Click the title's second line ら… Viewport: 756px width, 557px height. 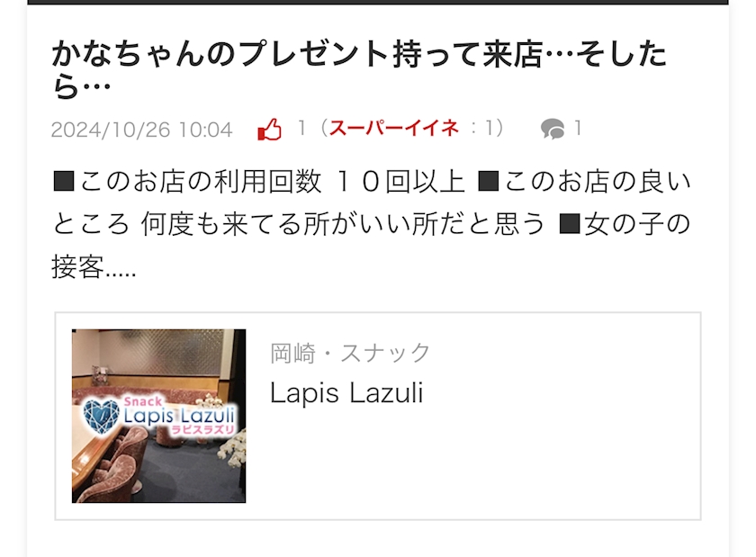81,86
